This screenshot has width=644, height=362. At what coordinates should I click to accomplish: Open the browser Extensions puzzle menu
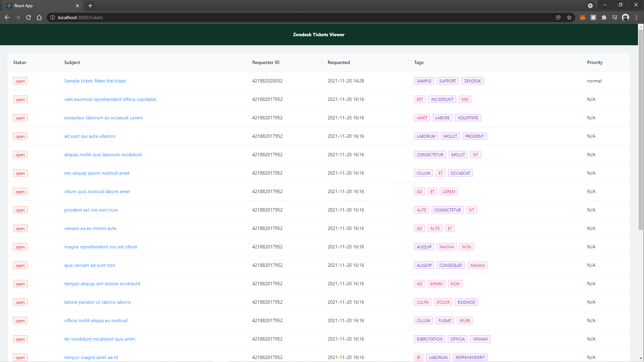coord(604,17)
